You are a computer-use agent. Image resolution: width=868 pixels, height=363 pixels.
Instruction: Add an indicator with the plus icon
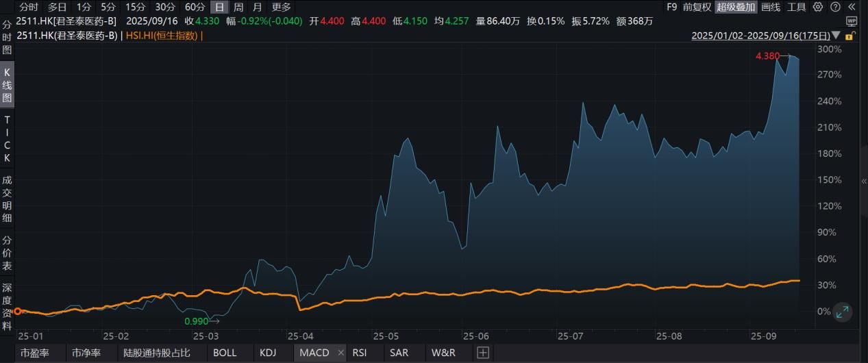(483, 353)
